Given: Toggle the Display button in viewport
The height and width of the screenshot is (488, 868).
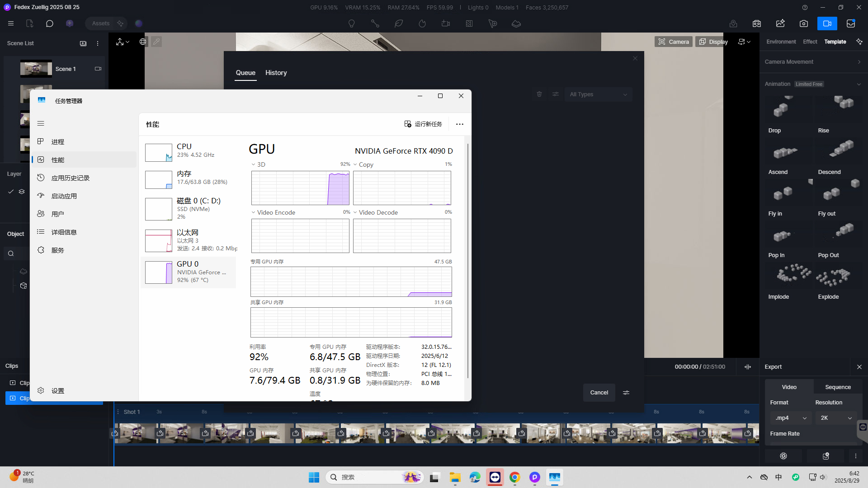Looking at the screenshot, I should [x=713, y=42].
